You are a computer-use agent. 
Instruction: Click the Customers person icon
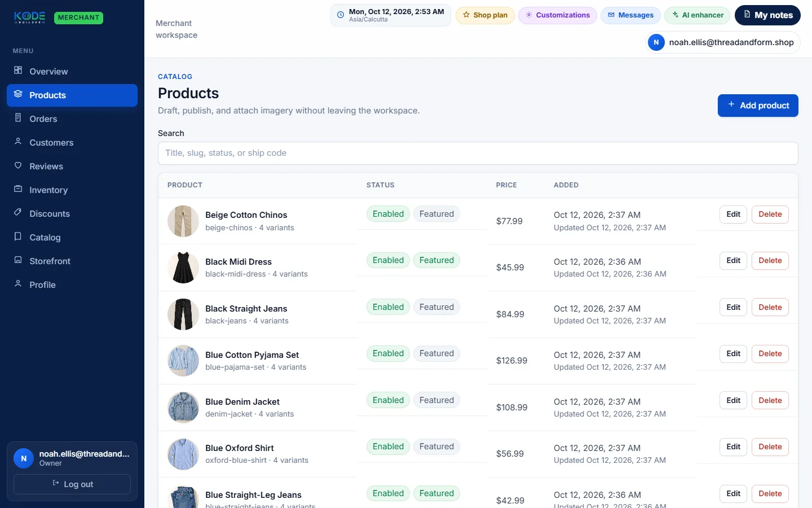(18, 142)
